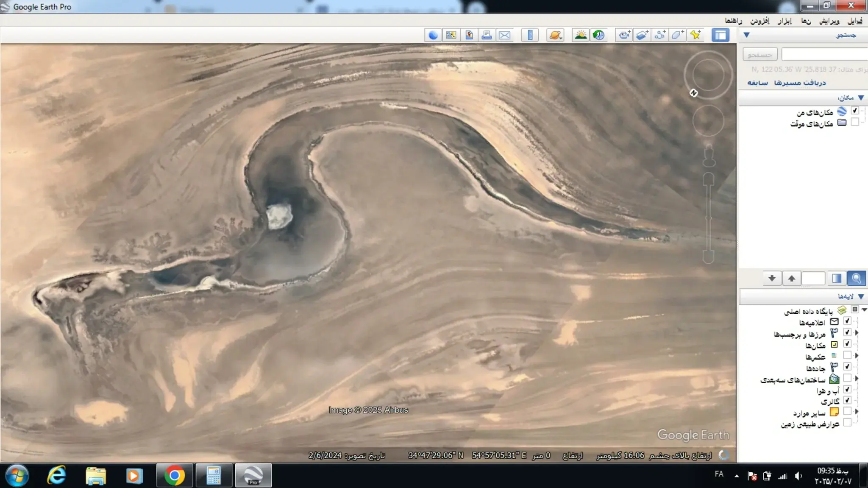Click the جستجو search button
Screen dimensions: 868x488
pyautogui.click(x=760, y=54)
